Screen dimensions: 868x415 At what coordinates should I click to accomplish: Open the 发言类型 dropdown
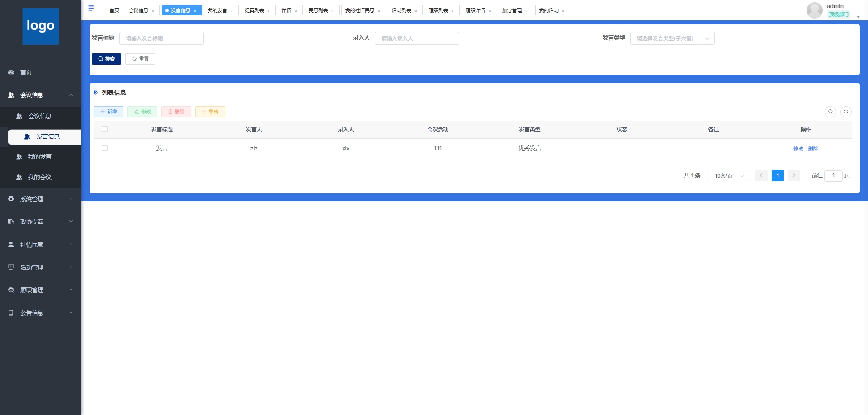(x=672, y=38)
